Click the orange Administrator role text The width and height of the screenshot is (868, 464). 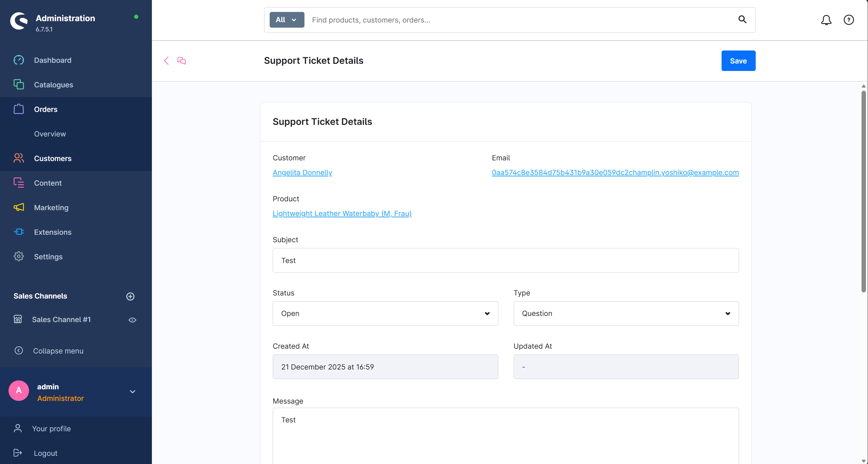(60, 398)
